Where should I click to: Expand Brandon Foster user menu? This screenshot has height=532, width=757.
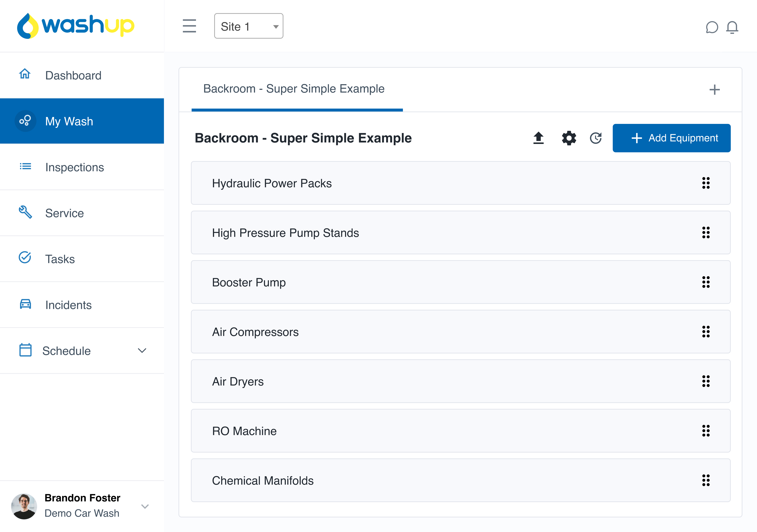[x=145, y=506]
